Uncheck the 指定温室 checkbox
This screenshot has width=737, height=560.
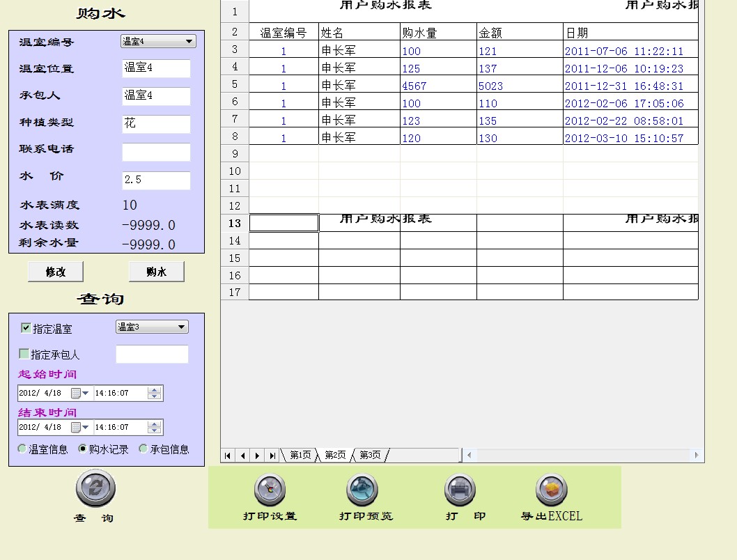click(26, 328)
